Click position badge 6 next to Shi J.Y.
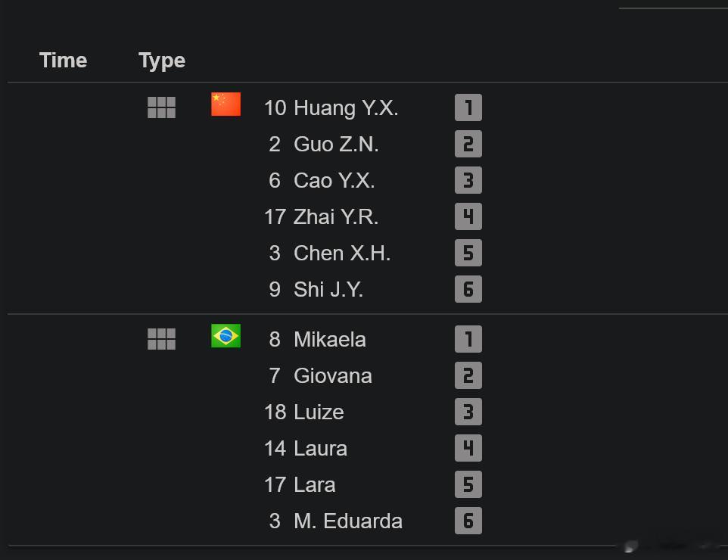 pyautogui.click(x=468, y=289)
